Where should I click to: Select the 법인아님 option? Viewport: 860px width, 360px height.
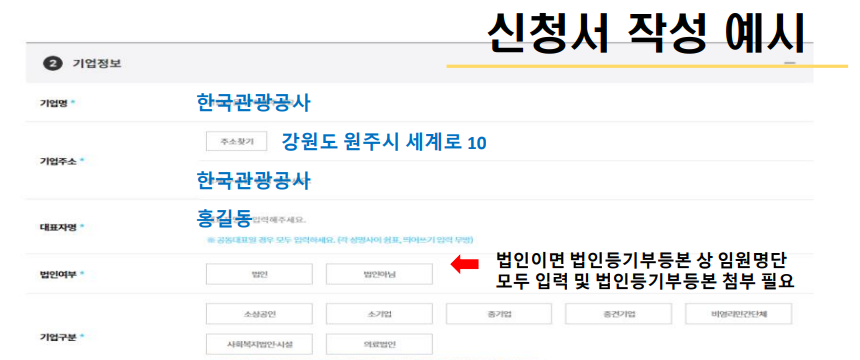379,274
